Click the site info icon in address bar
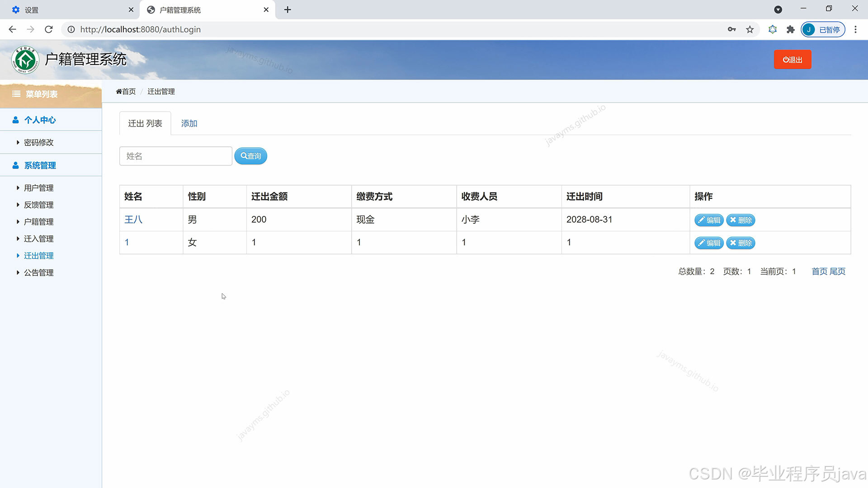 coord(71,29)
